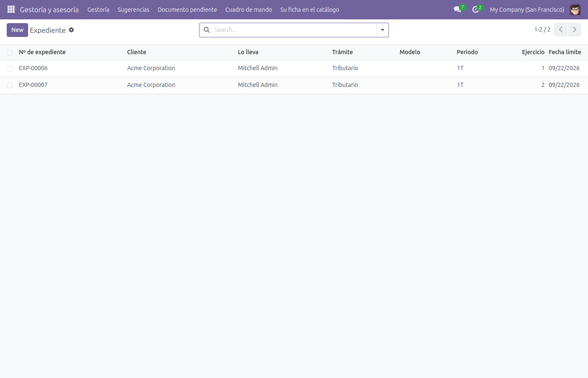Open company switcher My Company (San Francisco)
The width and height of the screenshot is (588, 378).
(527, 10)
